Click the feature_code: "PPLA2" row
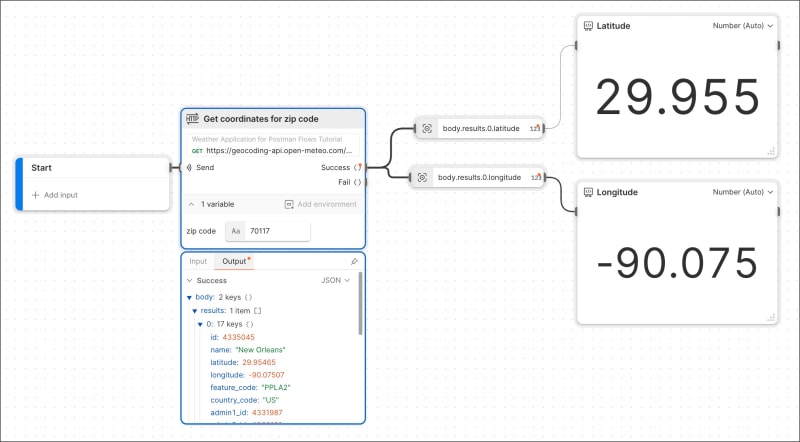This screenshot has height=442, width=800. tap(250, 387)
